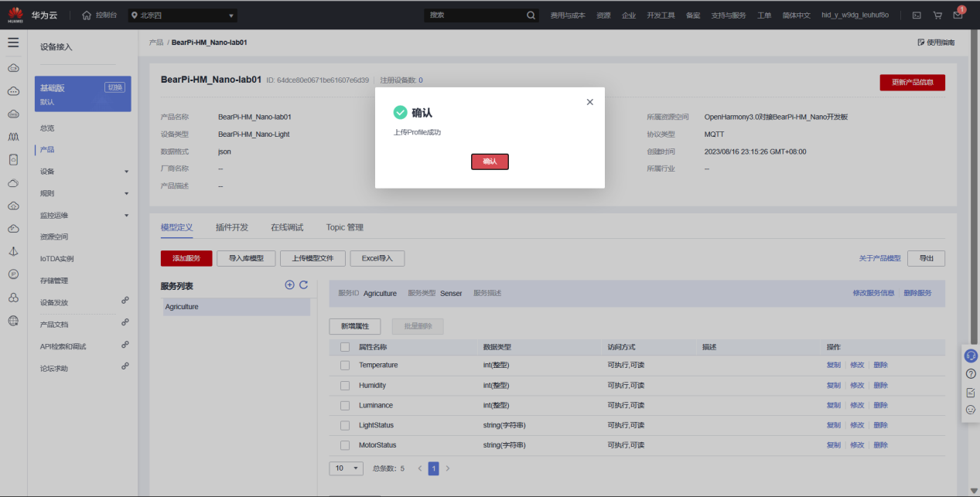Open the hamburger menu in the sidebar
Viewport: 980px width, 497px height.
tap(13, 43)
